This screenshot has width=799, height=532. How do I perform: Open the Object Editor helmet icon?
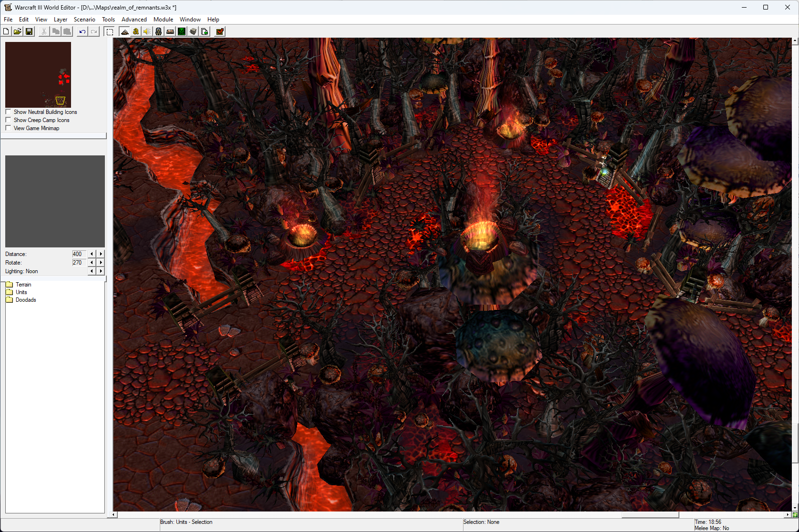click(159, 31)
